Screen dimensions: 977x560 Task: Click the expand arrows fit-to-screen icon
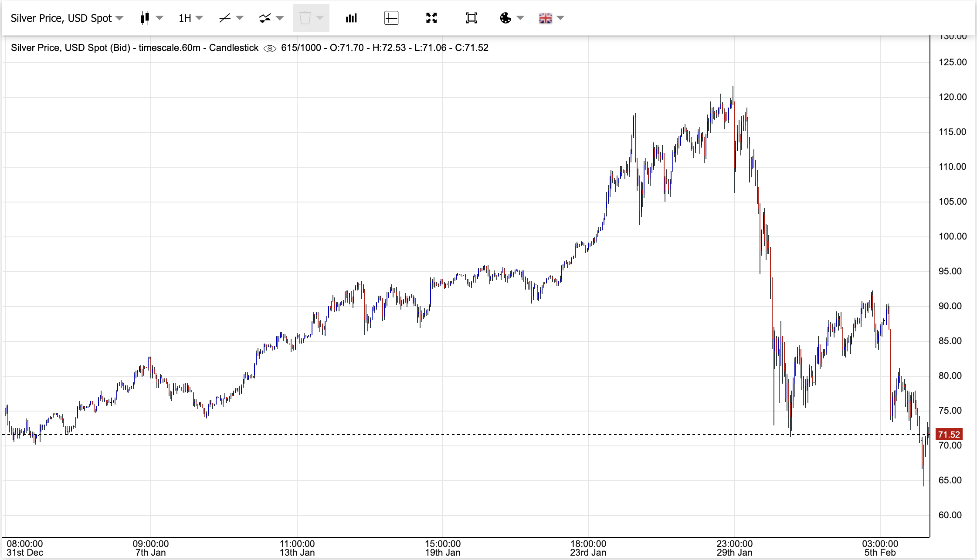[431, 18]
